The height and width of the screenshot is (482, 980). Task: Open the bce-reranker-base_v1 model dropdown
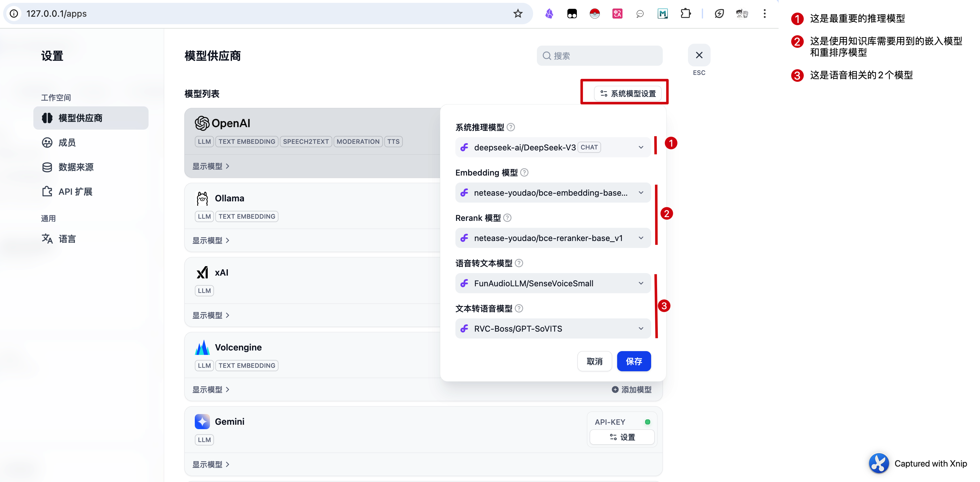553,238
